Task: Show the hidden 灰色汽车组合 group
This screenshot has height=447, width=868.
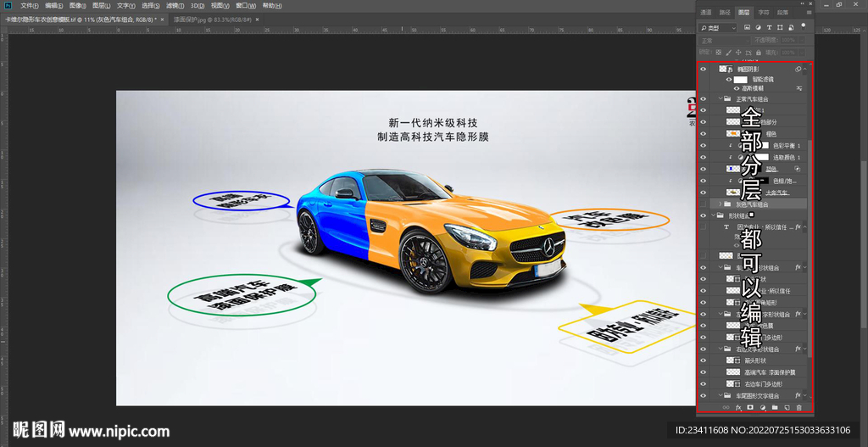Action: (703, 204)
